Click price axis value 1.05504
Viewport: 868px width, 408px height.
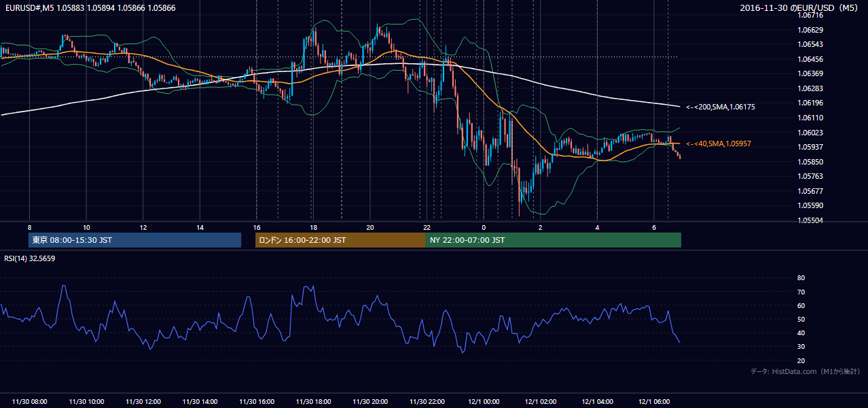pyautogui.click(x=811, y=220)
